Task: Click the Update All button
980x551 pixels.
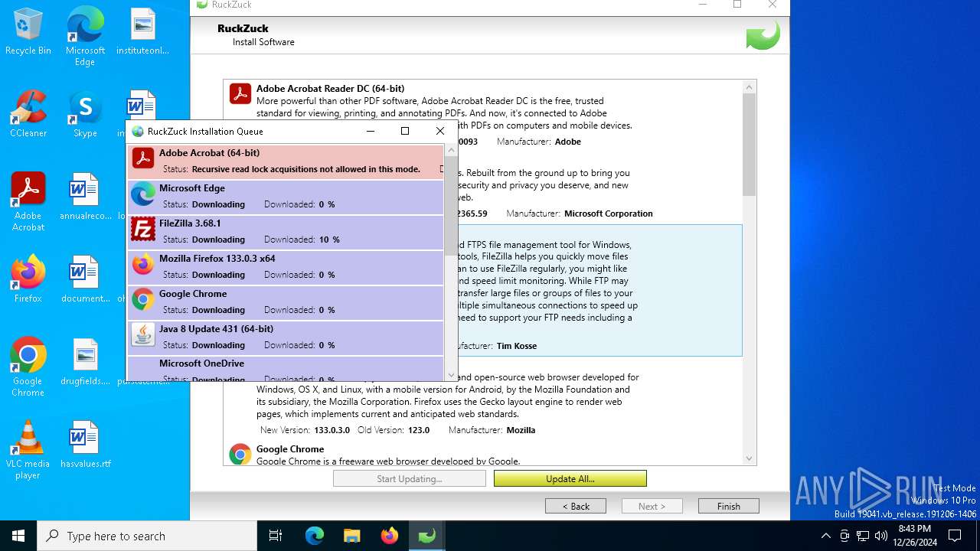Action: pyautogui.click(x=570, y=478)
